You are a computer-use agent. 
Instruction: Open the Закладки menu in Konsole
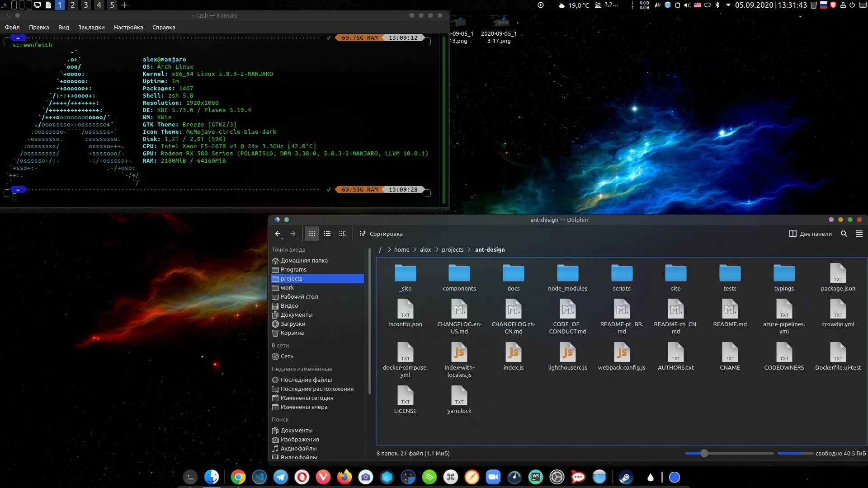click(x=91, y=27)
